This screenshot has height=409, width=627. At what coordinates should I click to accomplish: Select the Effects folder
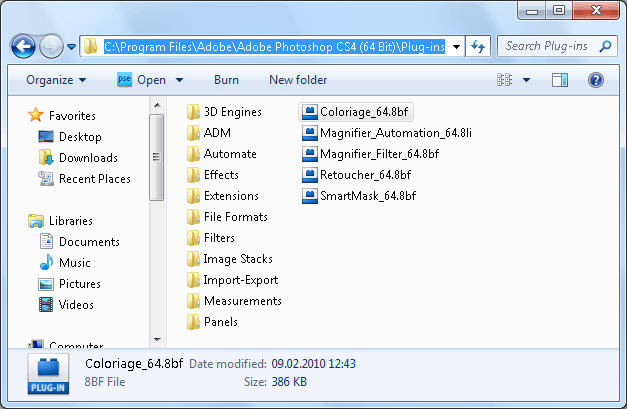coord(213,175)
